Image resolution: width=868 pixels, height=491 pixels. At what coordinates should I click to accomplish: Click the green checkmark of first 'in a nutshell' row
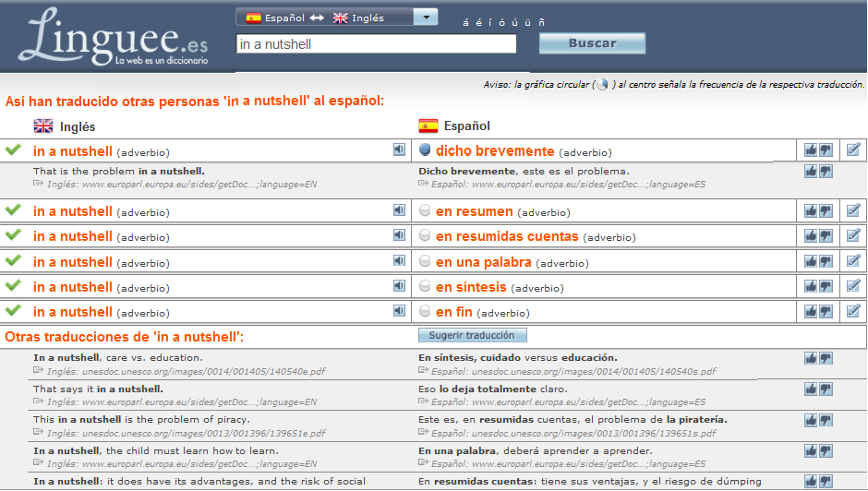13,150
